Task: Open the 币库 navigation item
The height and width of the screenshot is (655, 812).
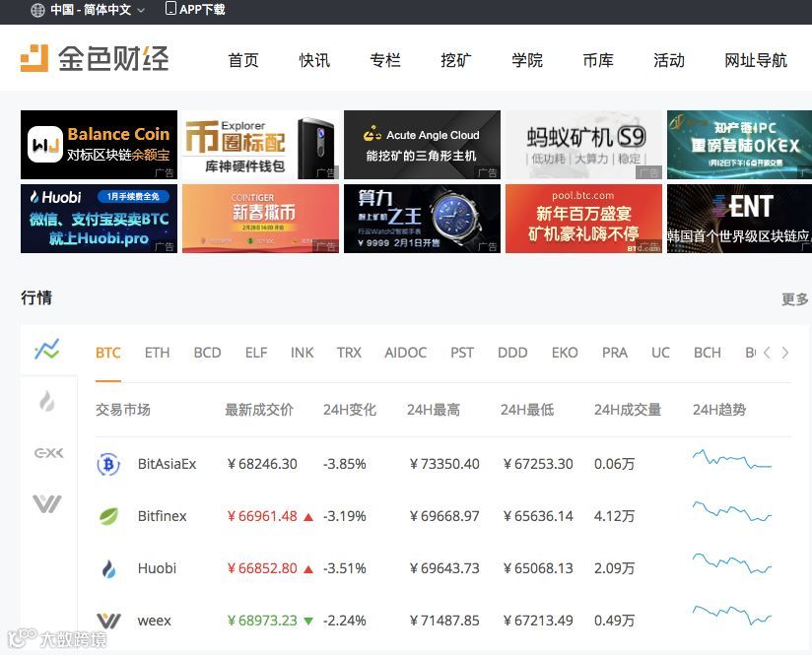Action: [x=598, y=61]
